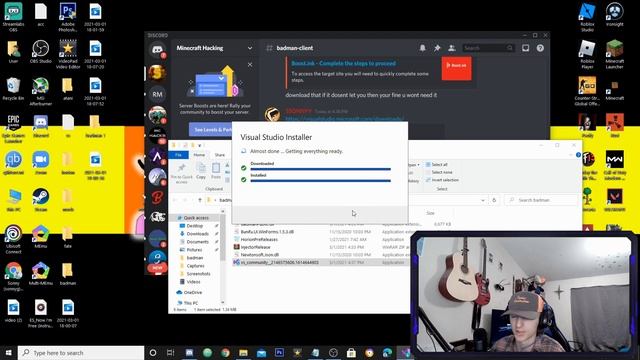Launch MSI Afterburner desktop shortcut
640x360 pixels.
pos(40,91)
